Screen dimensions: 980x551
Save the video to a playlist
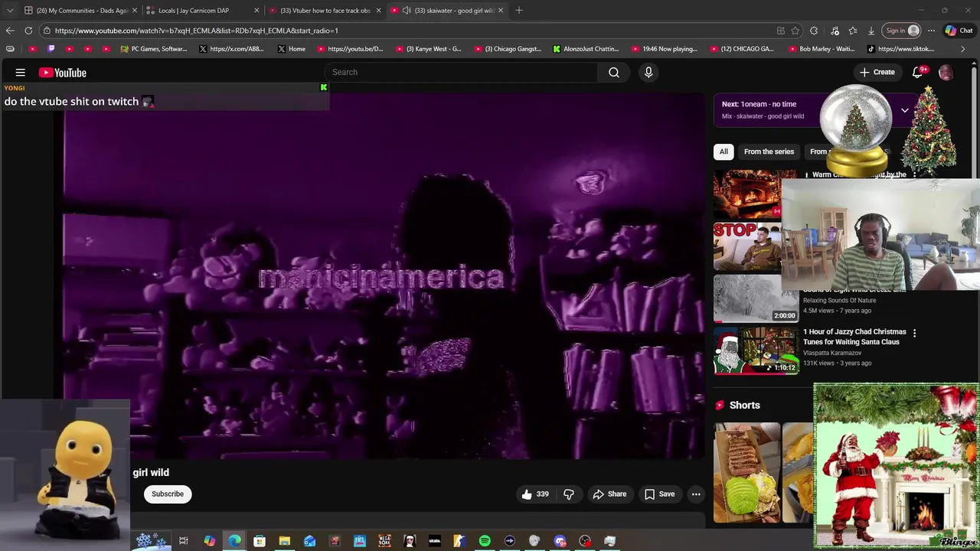659,494
